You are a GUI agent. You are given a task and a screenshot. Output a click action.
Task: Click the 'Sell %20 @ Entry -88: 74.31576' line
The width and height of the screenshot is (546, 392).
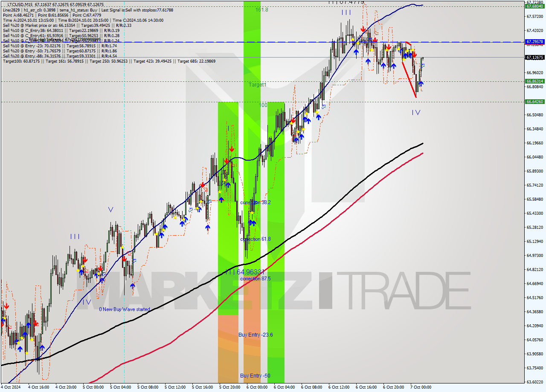pos(60,56)
